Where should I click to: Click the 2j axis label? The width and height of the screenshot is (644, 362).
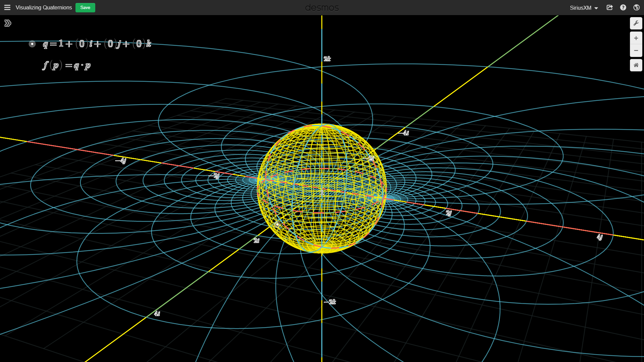click(x=449, y=213)
